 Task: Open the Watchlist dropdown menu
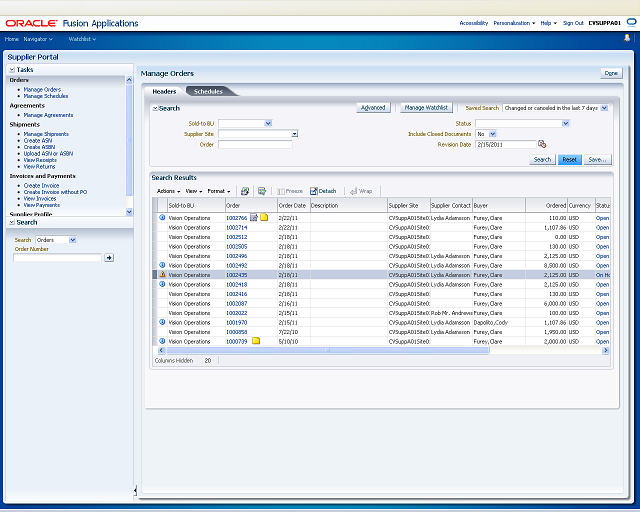tap(82, 39)
